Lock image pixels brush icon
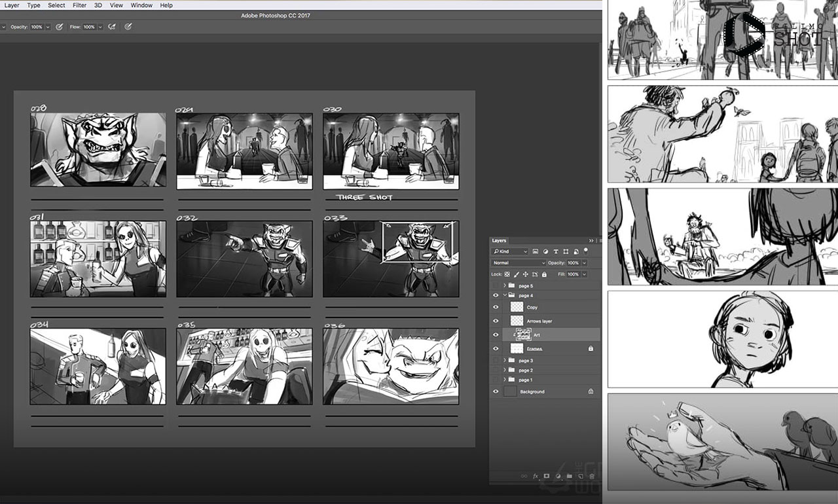The height and width of the screenshot is (504, 838). click(517, 274)
